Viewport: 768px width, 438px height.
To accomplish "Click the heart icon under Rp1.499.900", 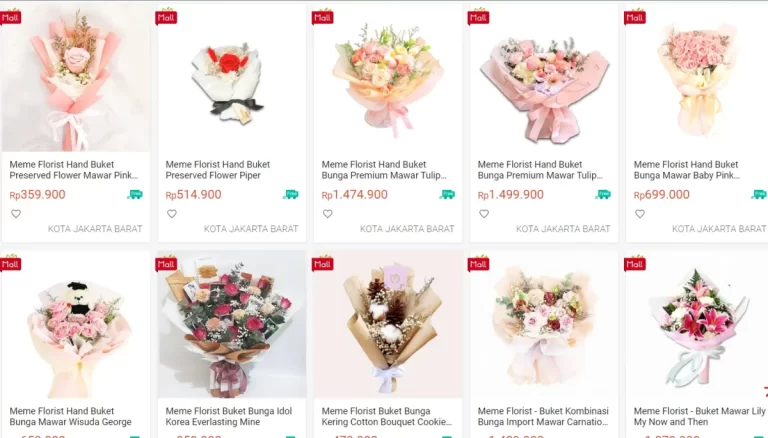I will coord(484,214).
